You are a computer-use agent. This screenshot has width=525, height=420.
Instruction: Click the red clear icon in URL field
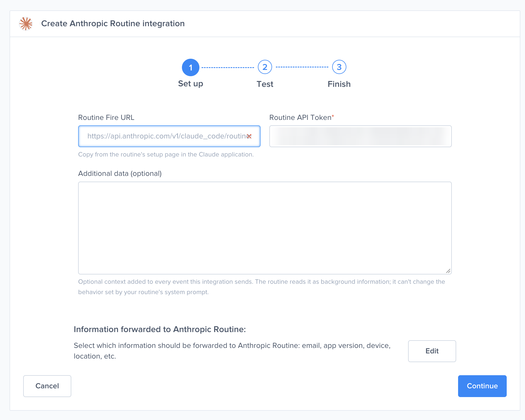click(249, 136)
